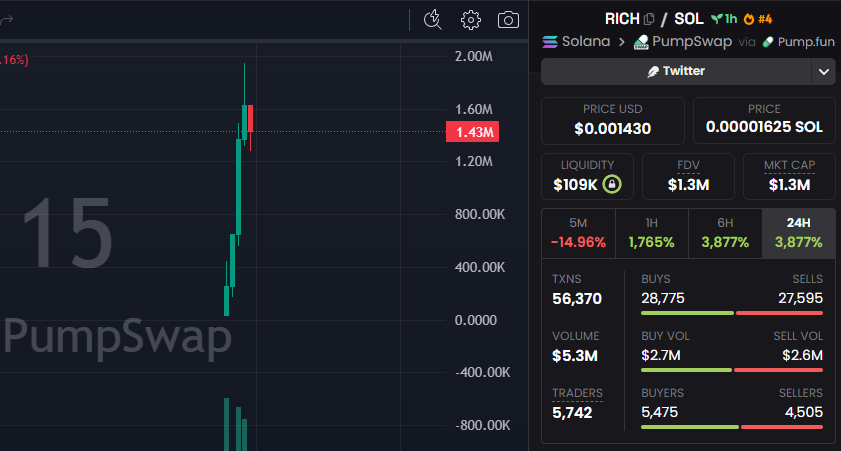This screenshot has width=841, height=451.
Task: Click the redo arrow icon
Action: [x=6, y=20]
